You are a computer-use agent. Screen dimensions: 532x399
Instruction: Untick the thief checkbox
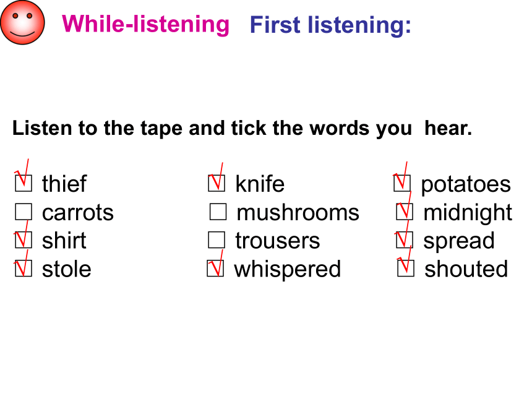tap(24, 183)
